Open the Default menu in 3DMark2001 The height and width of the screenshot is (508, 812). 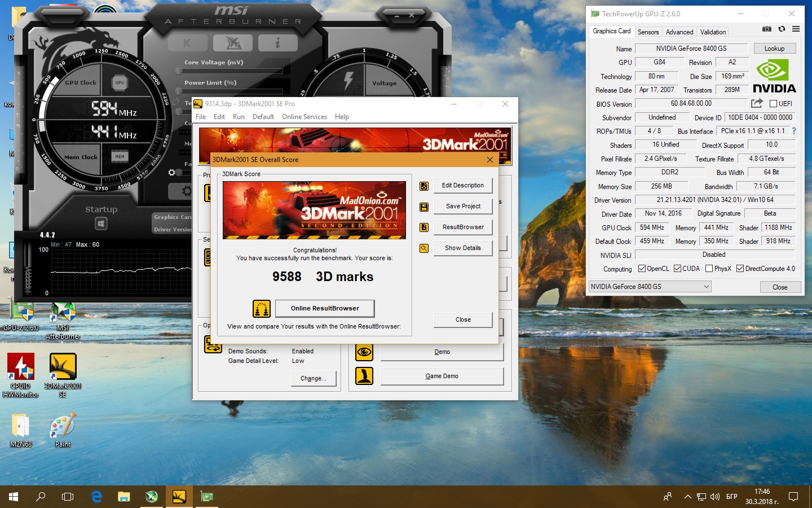(x=263, y=117)
